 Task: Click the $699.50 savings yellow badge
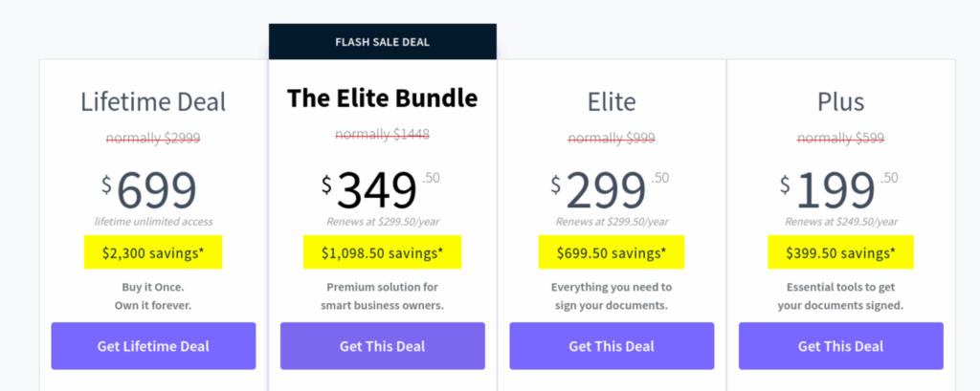[612, 252]
